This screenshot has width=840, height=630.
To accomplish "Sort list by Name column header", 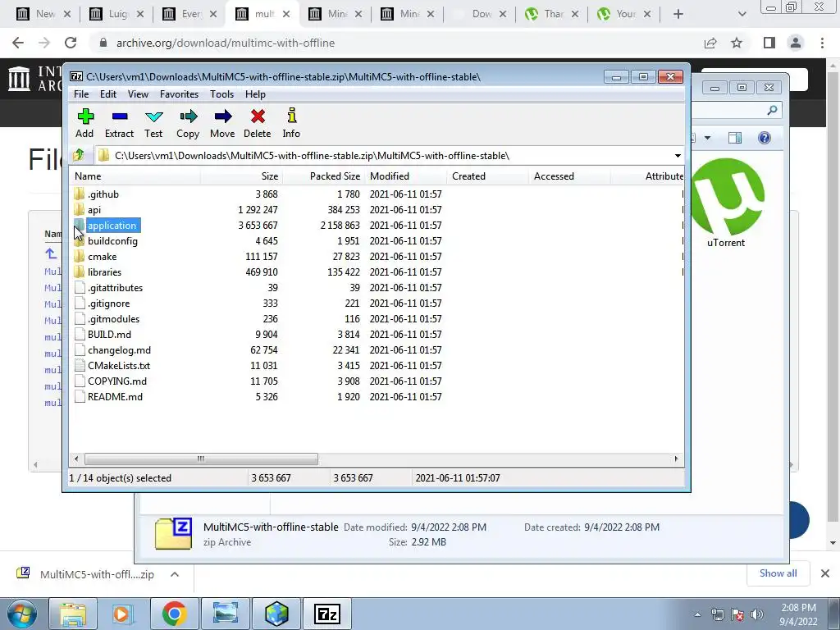I will click(x=135, y=176).
